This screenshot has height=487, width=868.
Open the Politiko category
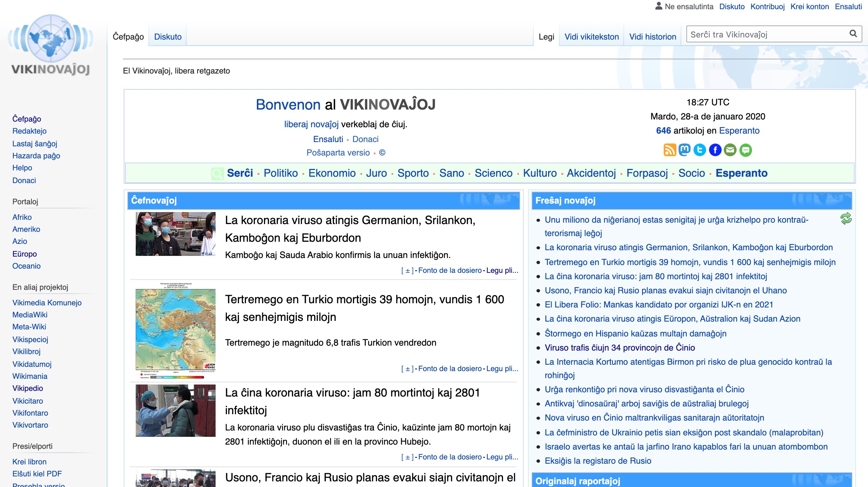[281, 173]
